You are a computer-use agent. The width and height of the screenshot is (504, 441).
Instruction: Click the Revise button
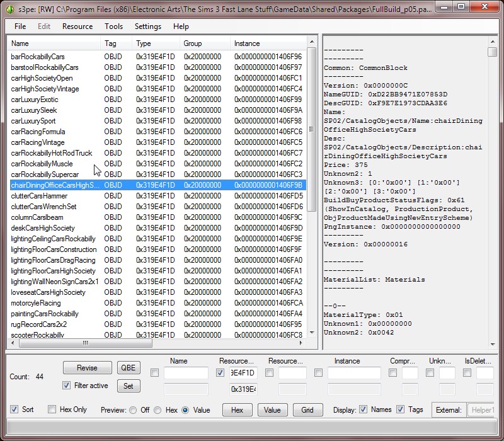tap(87, 368)
